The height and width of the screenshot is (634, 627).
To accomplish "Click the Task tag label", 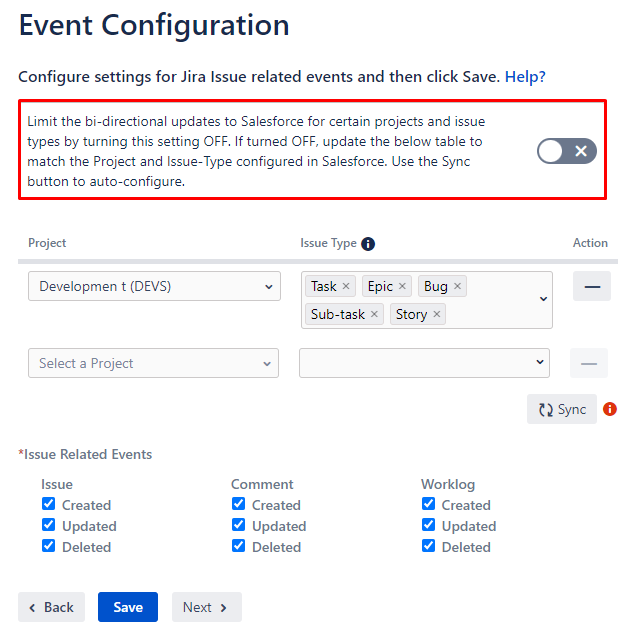I will [x=323, y=286].
